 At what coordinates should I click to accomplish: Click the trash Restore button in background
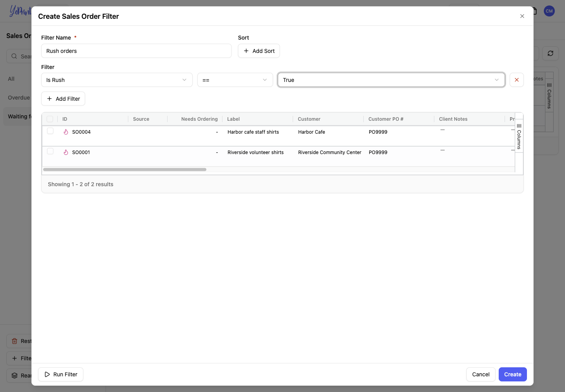pos(19,341)
